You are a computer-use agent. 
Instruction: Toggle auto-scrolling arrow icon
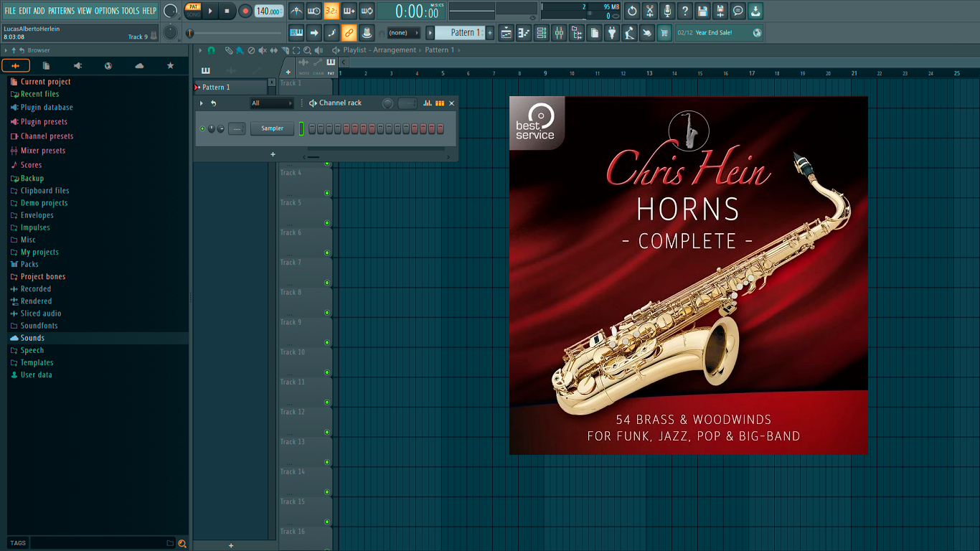pos(314,32)
